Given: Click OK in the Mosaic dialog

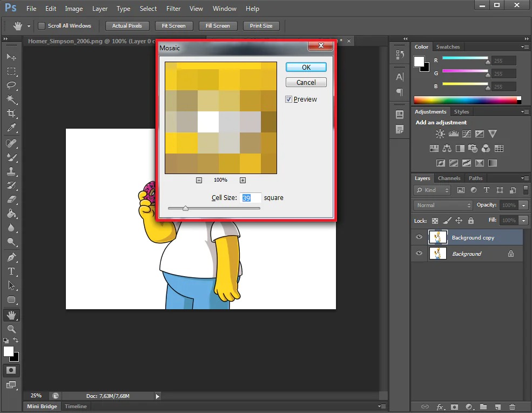Looking at the screenshot, I should (x=306, y=67).
